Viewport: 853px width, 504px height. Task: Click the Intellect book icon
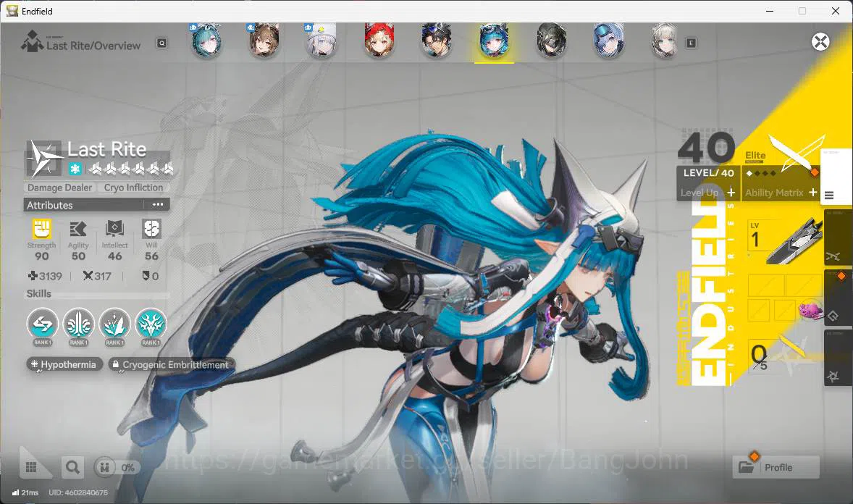(115, 229)
